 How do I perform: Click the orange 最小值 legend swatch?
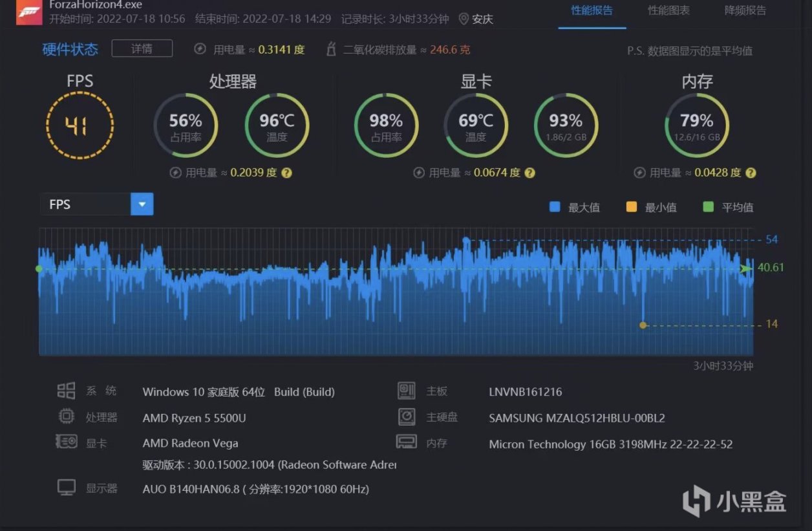tap(632, 207)
